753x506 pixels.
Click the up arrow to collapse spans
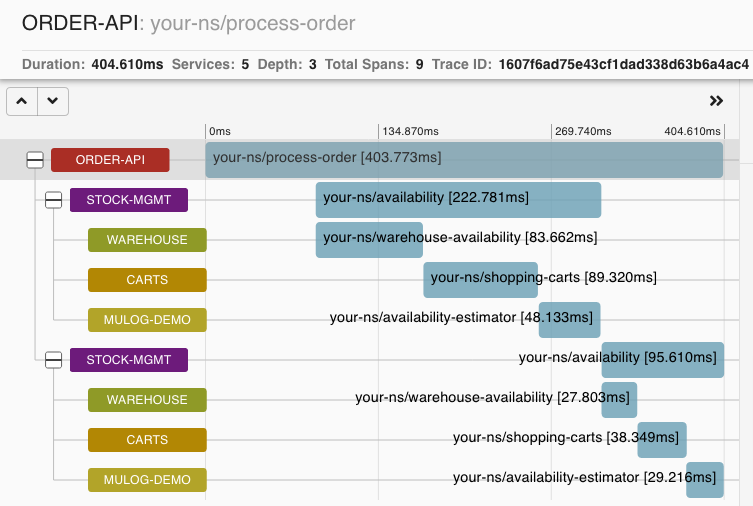click(x=22, y=101)
